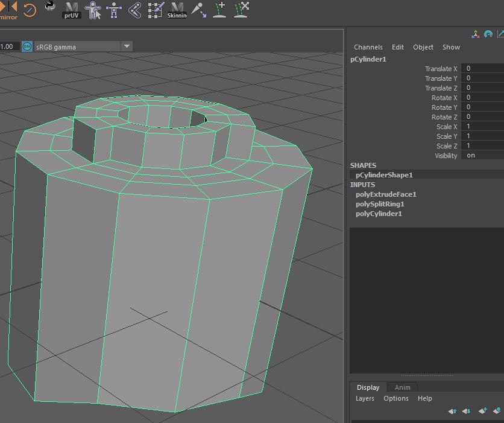Select the pCylinderShape1 shape node
This screenshot has width=504, height=423.
384,175
